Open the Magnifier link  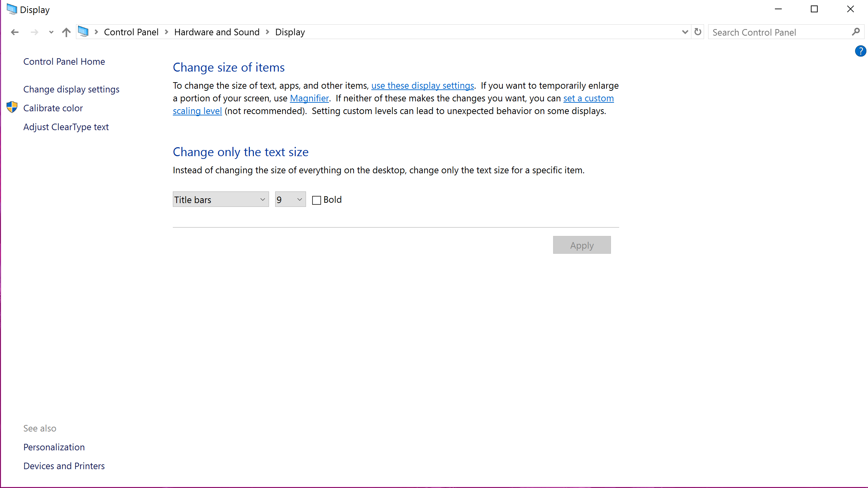309,98
